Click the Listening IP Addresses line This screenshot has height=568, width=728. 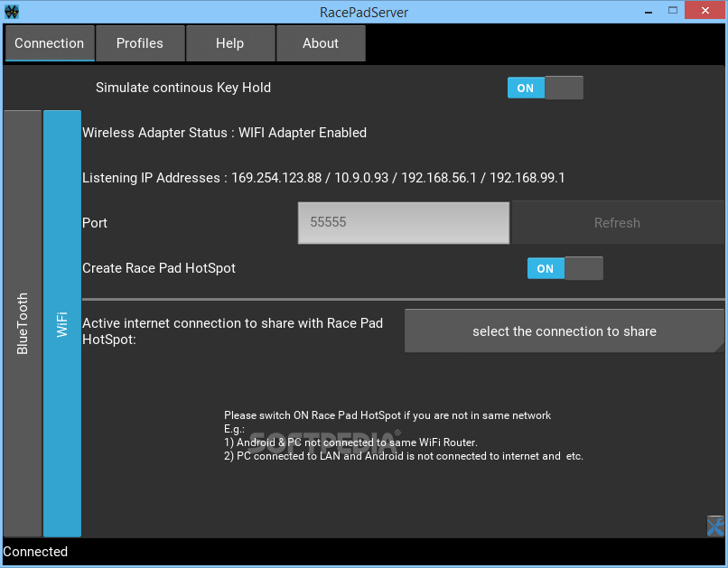pyautogui.click(x=323, y=178)
